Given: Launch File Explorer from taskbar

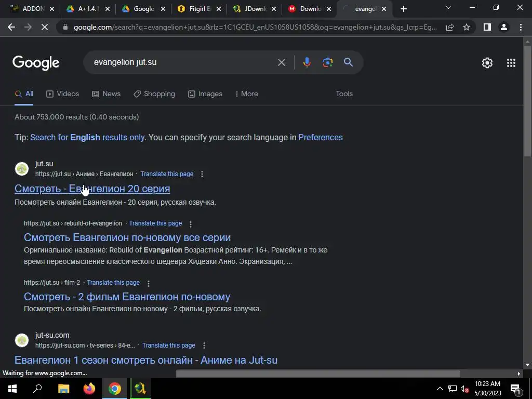Looking at the screenshot, I should click(63, 389).
